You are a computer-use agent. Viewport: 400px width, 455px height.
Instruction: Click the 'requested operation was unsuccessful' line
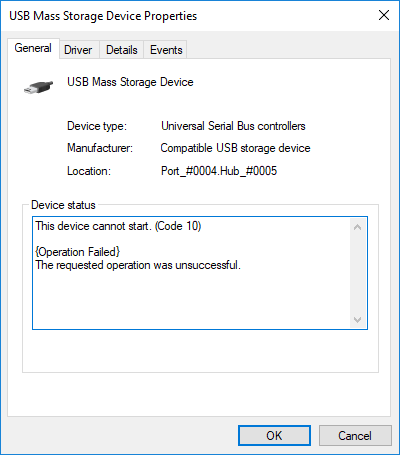tap(138, 265)
